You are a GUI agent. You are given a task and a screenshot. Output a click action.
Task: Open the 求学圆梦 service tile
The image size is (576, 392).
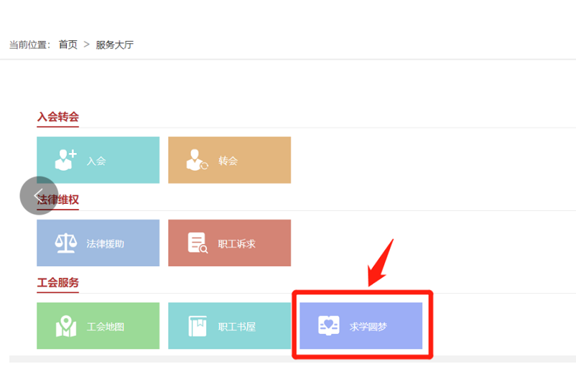361,326
